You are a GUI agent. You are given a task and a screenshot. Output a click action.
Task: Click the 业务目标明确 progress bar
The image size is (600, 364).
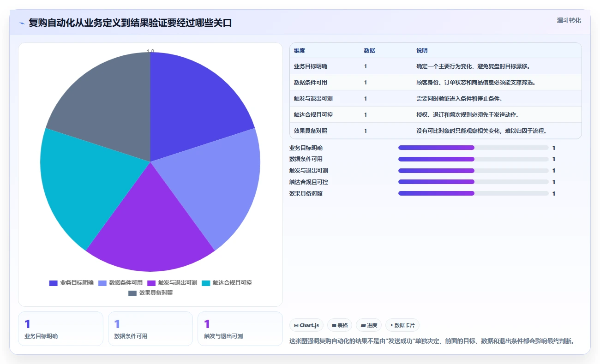(x=473, y=148)
